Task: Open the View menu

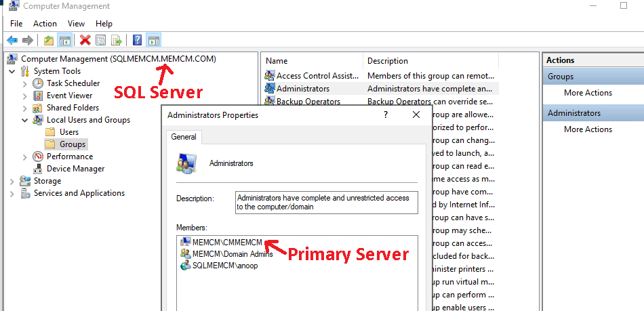Action: click(76, 24)
